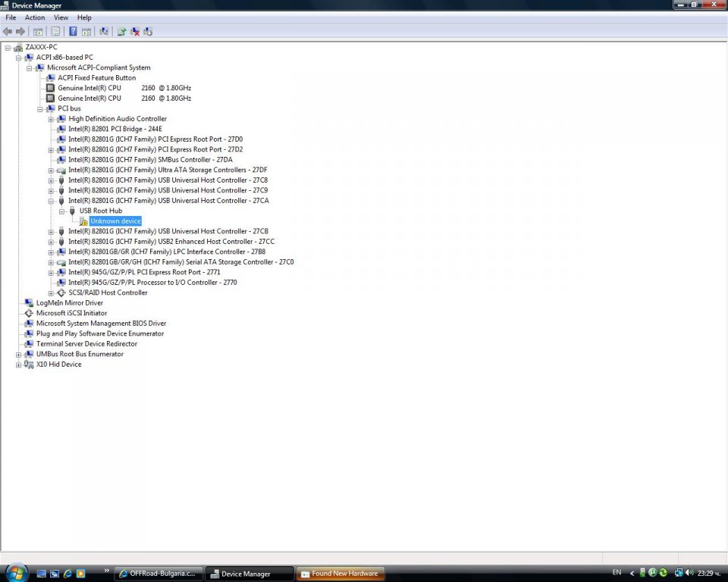Click the drive icon of Ultra ATA Storage Controllers
The width and height of the screenshot is (728, 582).
click(x=61, y=171)
